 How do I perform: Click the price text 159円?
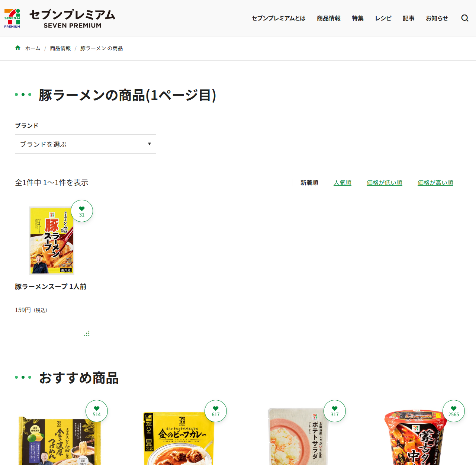(x=23, y=310)
